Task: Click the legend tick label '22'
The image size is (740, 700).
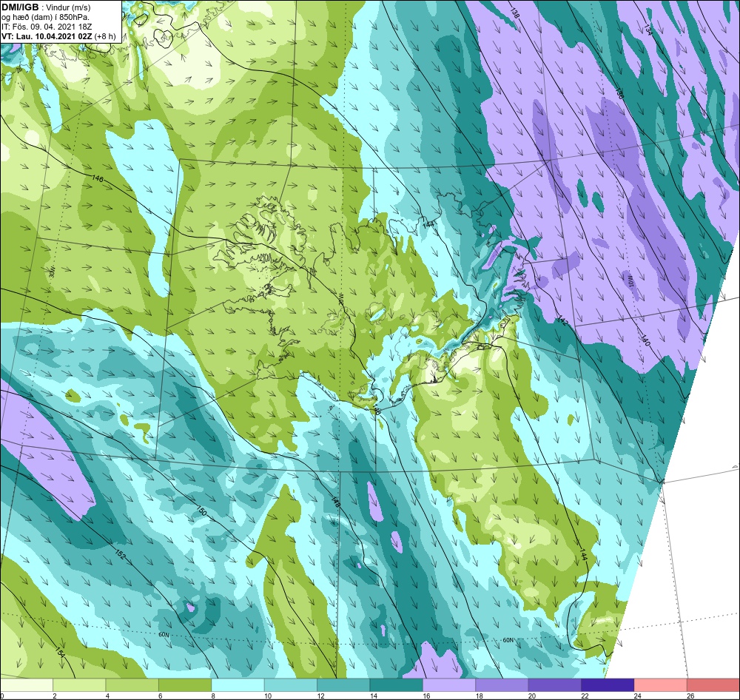Action: click(585, 696)
